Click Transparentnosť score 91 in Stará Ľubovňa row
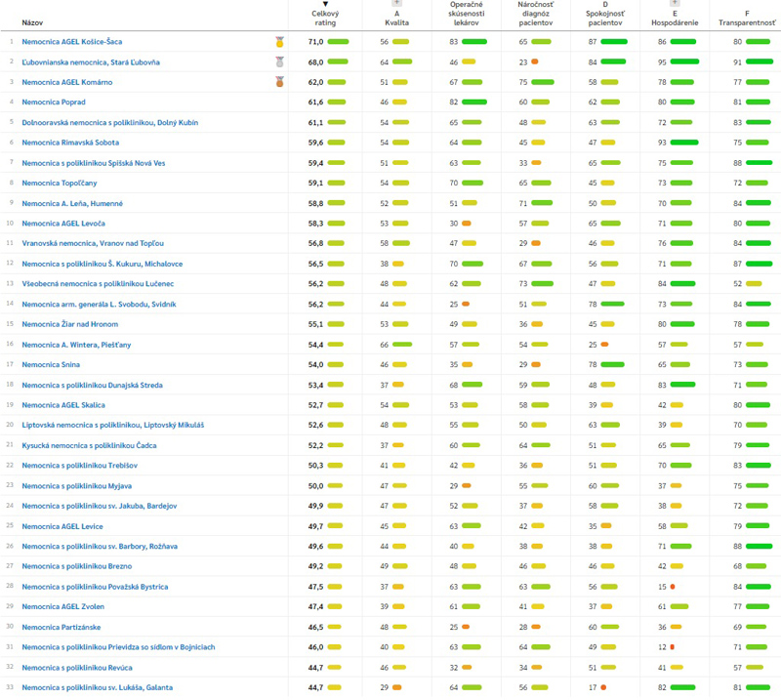Image resolution: width=781 pixels, height=700 pixels. [738, 62]
